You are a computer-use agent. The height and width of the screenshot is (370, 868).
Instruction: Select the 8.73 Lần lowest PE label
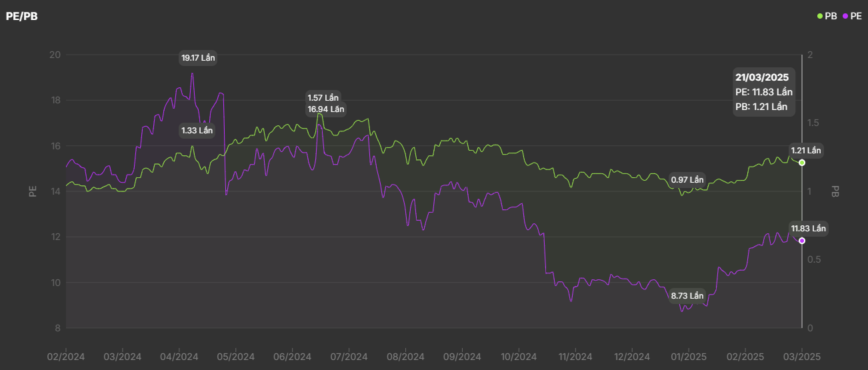[x=687, y=296]
